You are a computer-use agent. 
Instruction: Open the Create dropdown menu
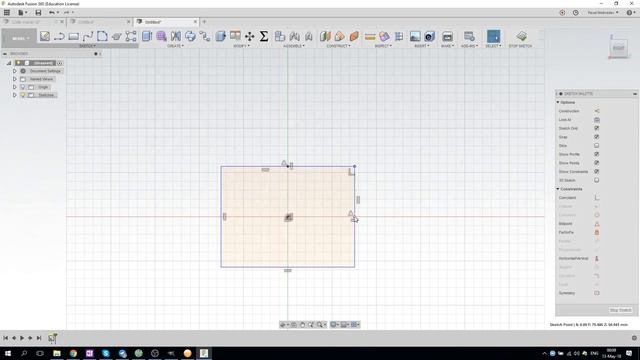(176, 46)
